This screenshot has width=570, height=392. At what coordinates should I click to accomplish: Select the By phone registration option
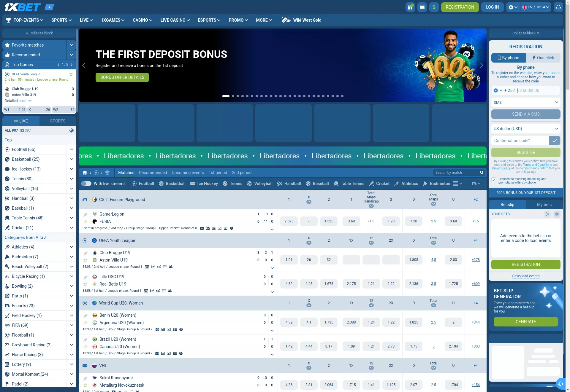(x=509, y=58)
